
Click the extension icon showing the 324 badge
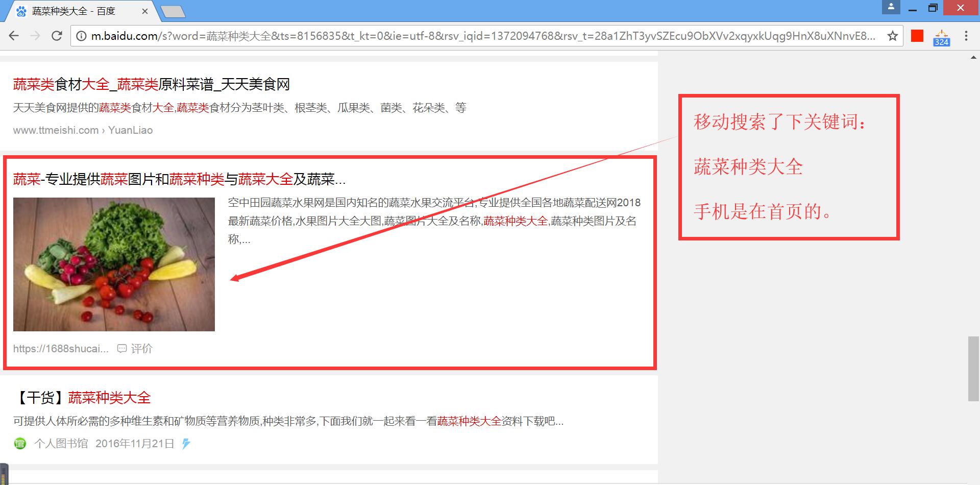click(x=941, y=36)
